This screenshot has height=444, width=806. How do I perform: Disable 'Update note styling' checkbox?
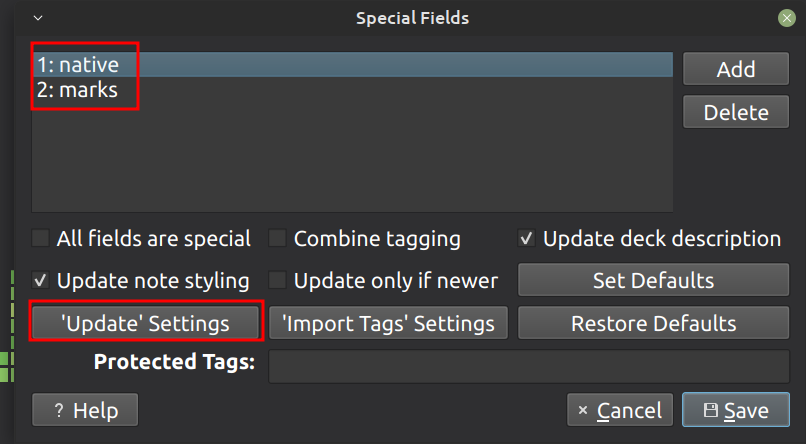click(41, 280)
